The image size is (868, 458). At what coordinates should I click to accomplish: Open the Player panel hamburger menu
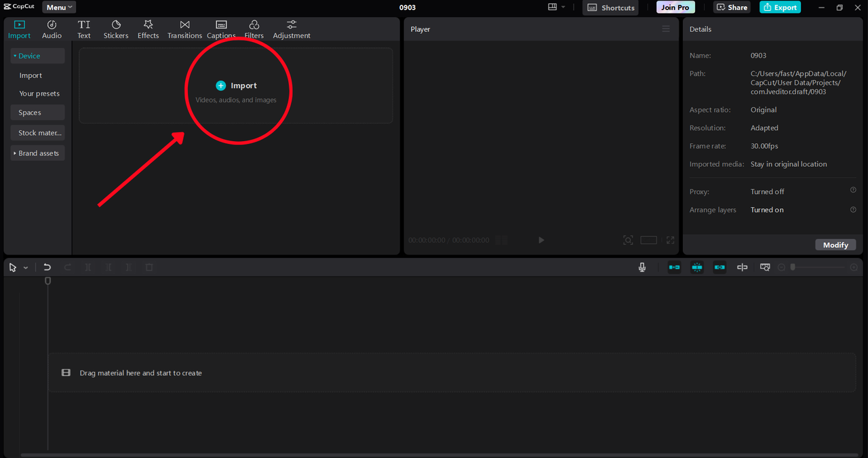click(x=666, y=29)
